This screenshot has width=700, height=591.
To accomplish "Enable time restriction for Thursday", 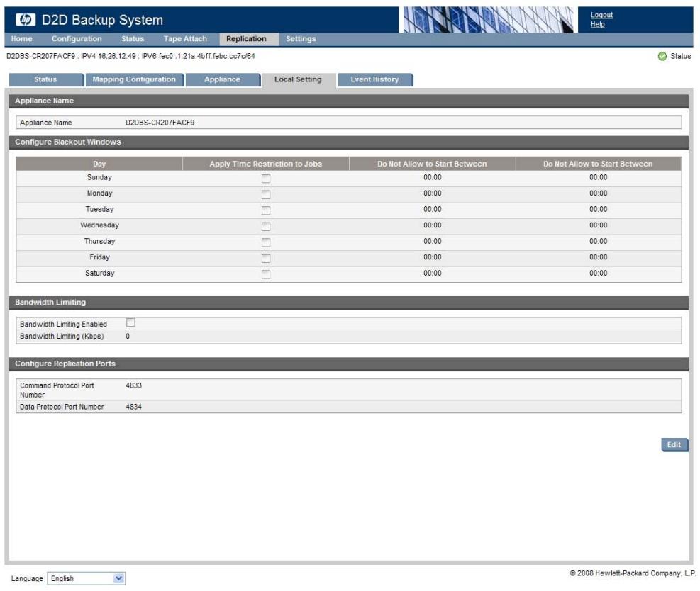I will coord(266,242).
